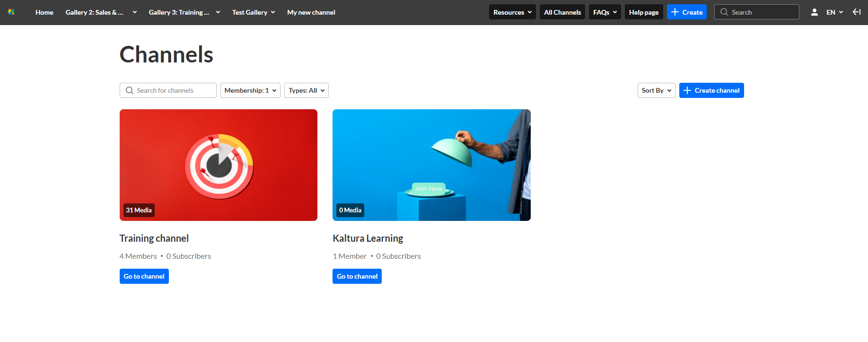Go to channel for Kaltura Learning
This screenshot has width=868, height=342.
(357, 276)
